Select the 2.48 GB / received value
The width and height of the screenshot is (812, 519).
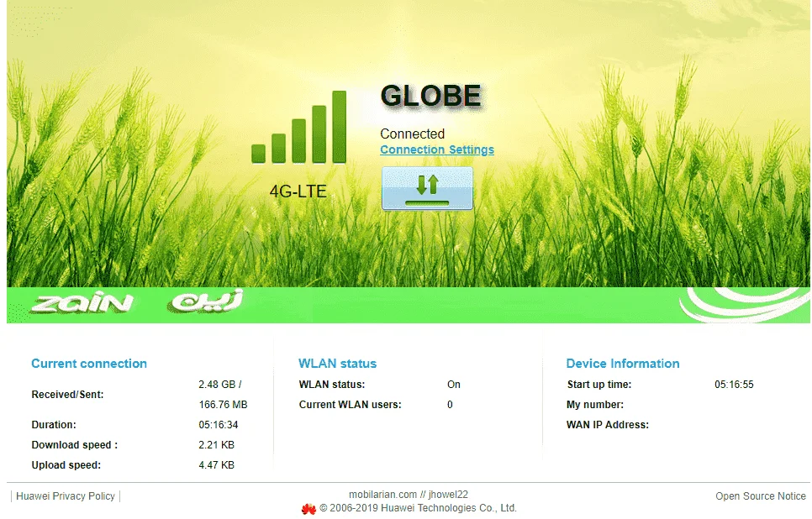pos(220,385)
